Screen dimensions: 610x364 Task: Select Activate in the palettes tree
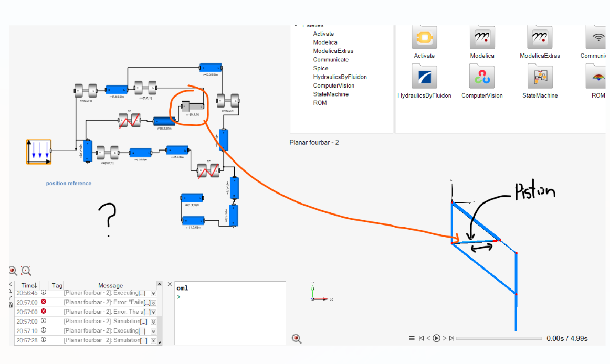pos(323,34)
